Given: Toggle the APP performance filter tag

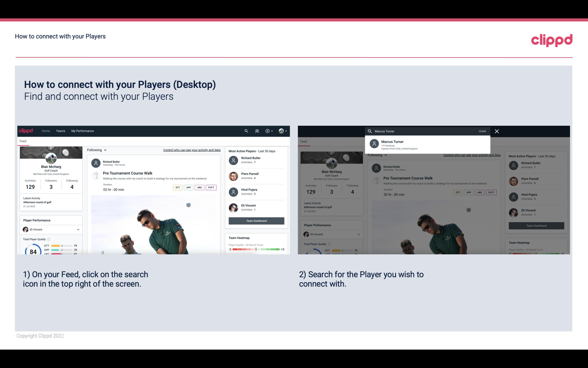Looking at the screenshot, I should coord(188,187).
